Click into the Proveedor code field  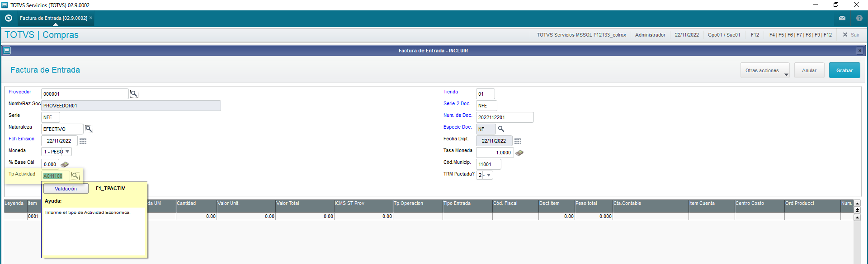pos(85,94)
